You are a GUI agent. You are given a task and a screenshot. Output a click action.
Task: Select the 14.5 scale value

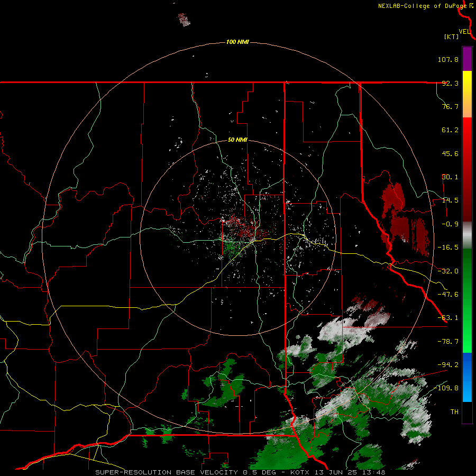(450, 200)
